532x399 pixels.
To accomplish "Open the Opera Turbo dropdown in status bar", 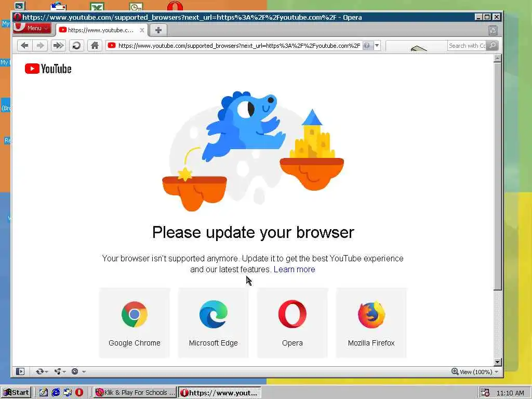I will (78, 371).
